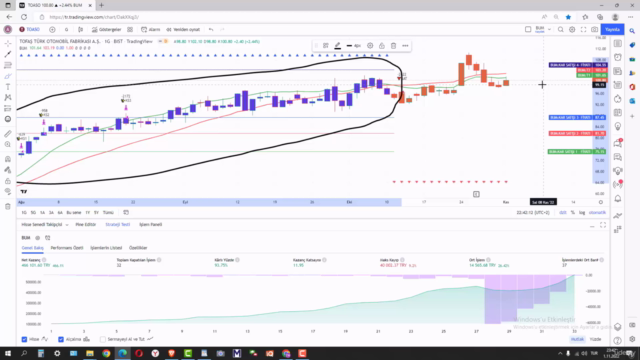640x360 pixels.
Task: Toggle magnet mode for drawings
Action: (x=8, y=159)
